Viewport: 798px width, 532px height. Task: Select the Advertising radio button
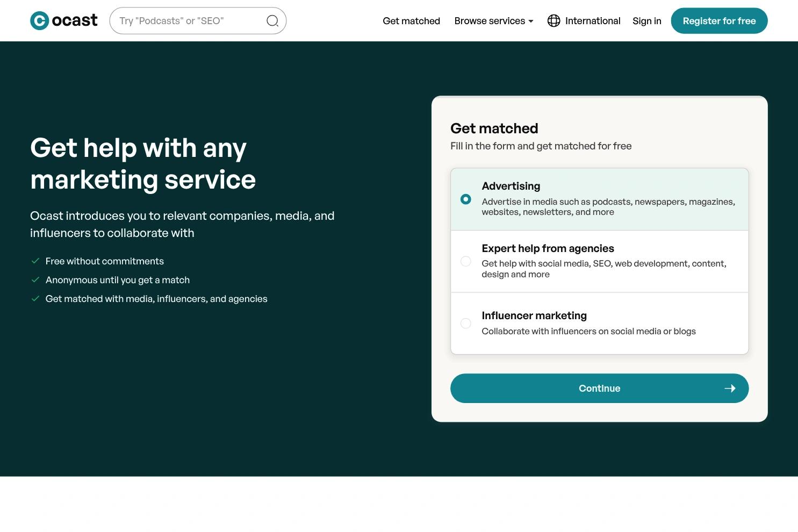point(466,199)
